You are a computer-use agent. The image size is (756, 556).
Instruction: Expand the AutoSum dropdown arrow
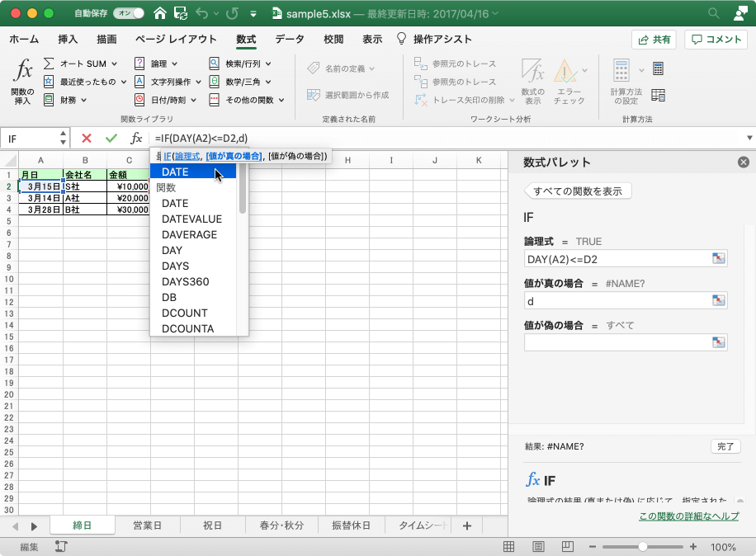114,64
